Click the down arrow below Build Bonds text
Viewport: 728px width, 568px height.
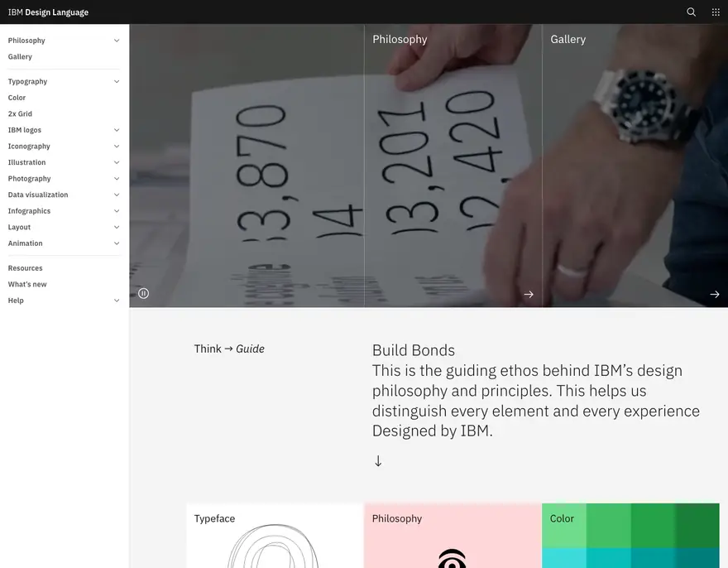click(378, 460)
